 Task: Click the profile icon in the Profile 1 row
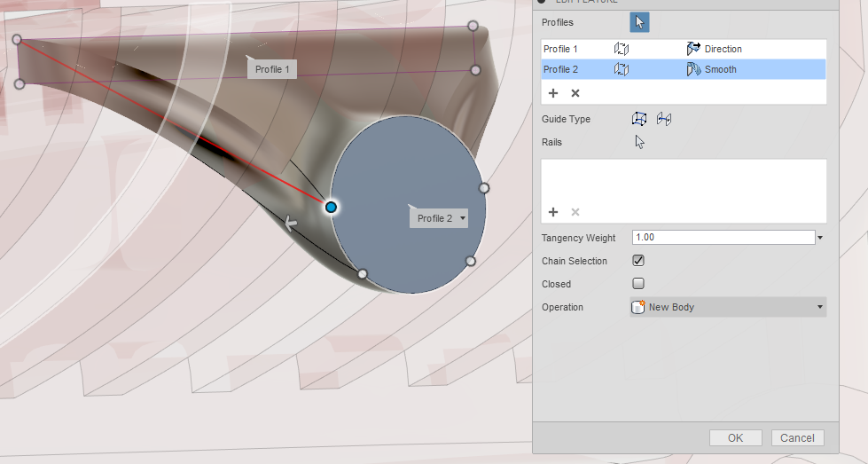(x=622, y=49)
